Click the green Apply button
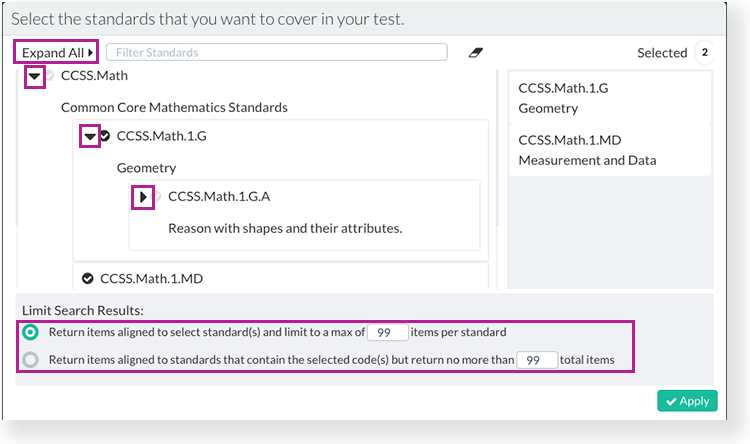Screen dimensions: 750x444 tap(687, 401)
